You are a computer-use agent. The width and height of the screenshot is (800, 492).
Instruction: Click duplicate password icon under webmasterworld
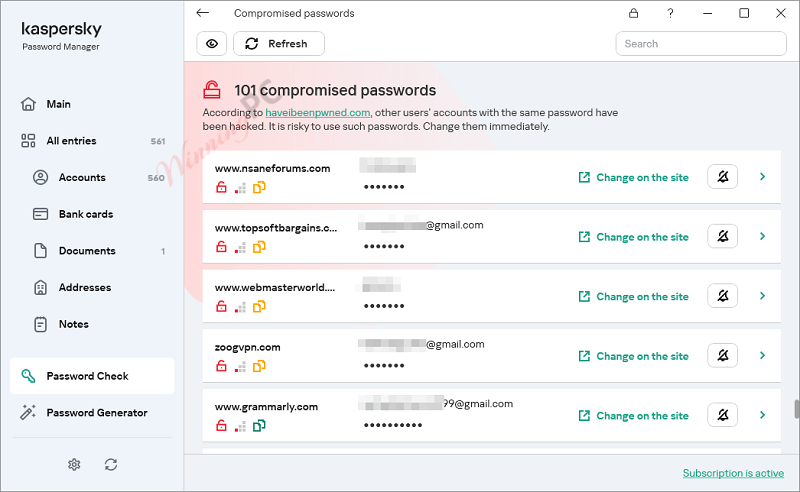pos(259,307)
